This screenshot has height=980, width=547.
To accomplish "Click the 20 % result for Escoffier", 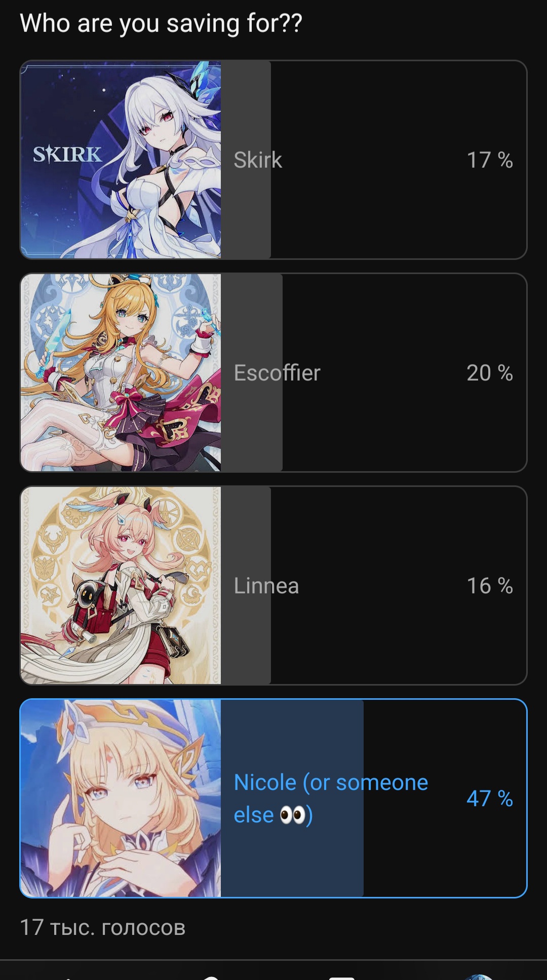I will pyautogui.click(x=490, y=373).
